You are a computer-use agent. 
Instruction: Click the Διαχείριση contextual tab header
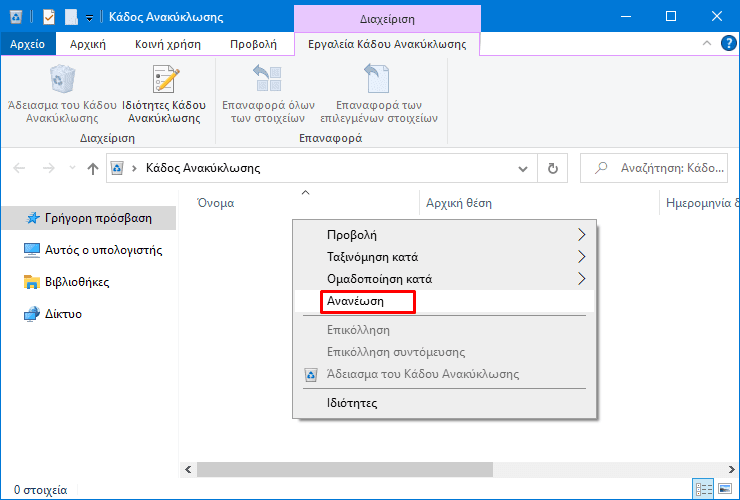pos(387,19)
